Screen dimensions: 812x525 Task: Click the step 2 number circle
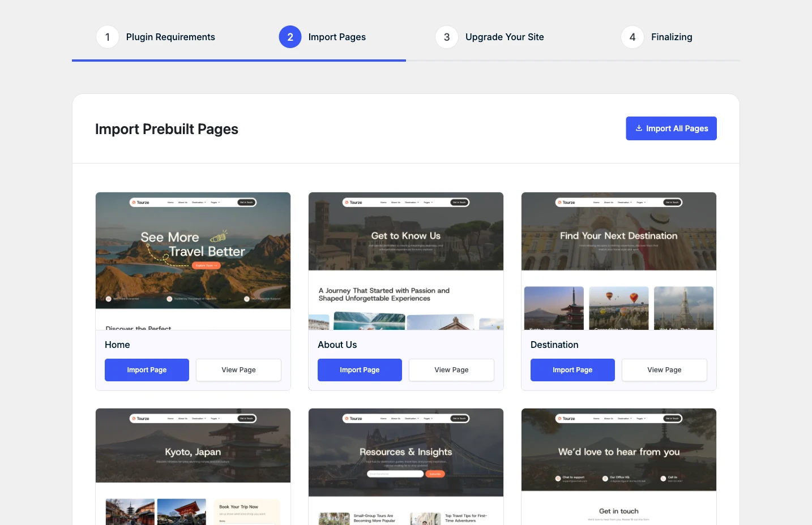coord(290,37)
